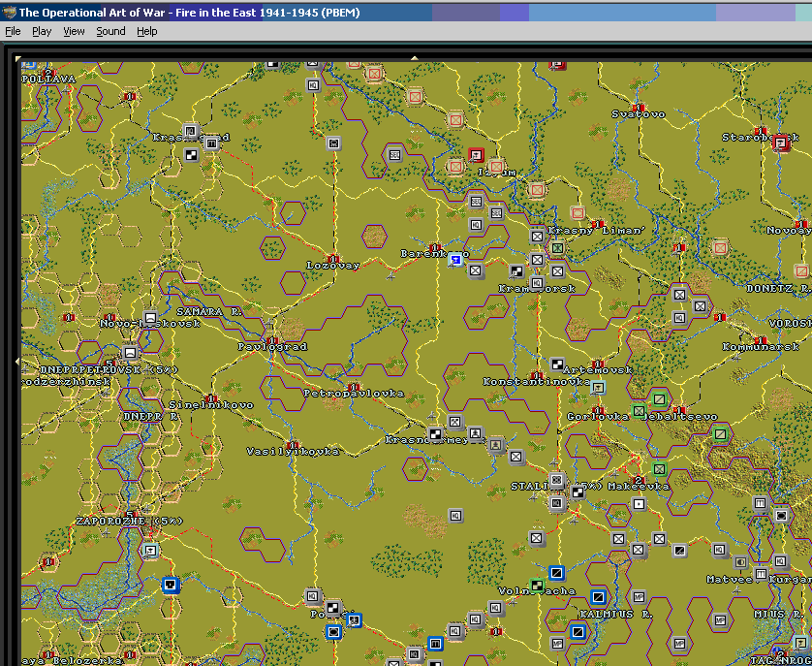Click the POLTAVA city label
812x666 pixels.
(49, 79)
